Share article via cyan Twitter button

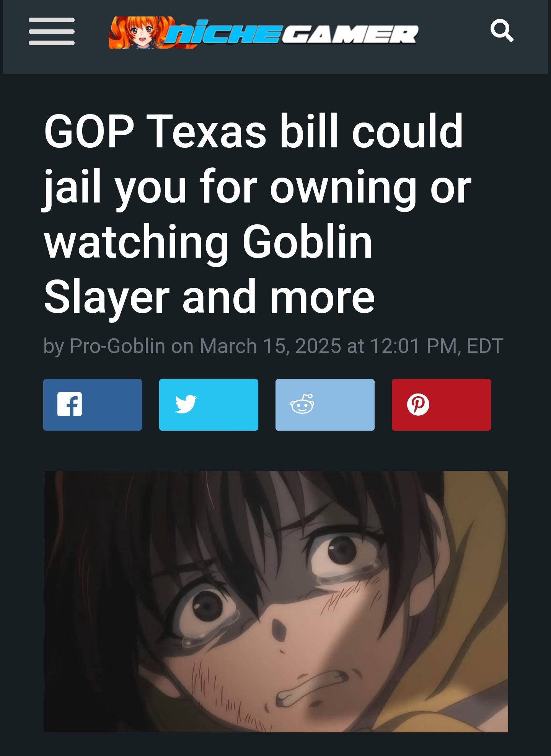pyautogui.click(x=209, y=405)
